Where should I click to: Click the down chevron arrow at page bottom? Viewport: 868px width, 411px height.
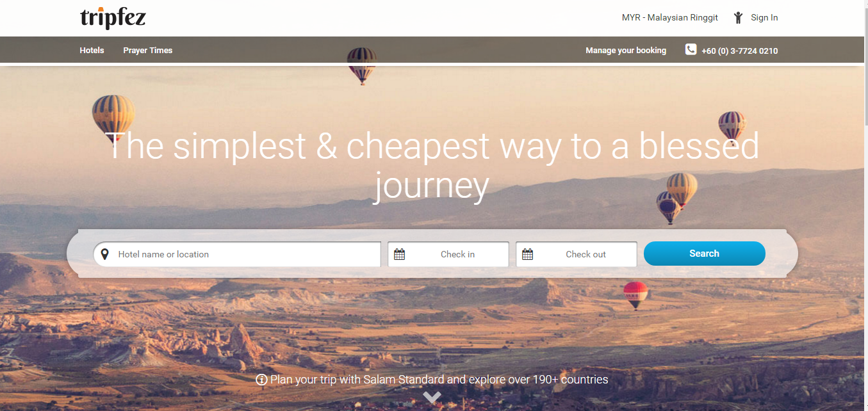[x=432, y=398]
